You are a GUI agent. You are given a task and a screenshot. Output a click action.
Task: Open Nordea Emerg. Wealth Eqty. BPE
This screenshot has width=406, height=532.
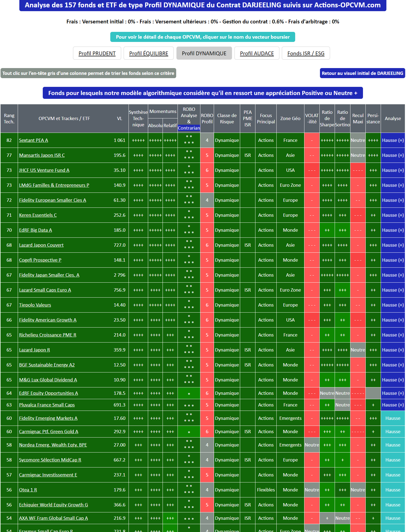[53, 445]
